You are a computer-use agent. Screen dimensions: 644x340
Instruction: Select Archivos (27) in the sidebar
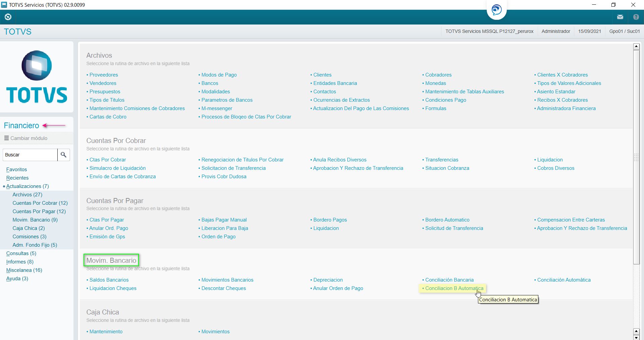click(x=28, y=195)
